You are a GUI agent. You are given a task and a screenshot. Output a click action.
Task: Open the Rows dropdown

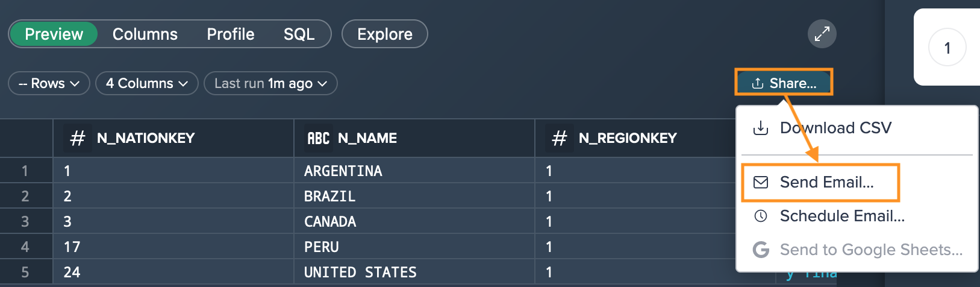click(49, 83)
